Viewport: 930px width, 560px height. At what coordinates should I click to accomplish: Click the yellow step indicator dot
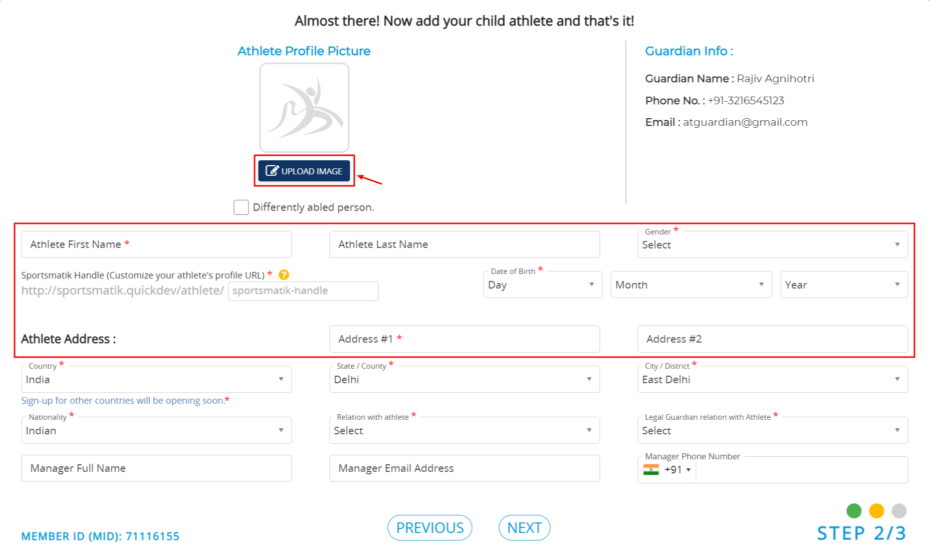(x=876, y=511)
